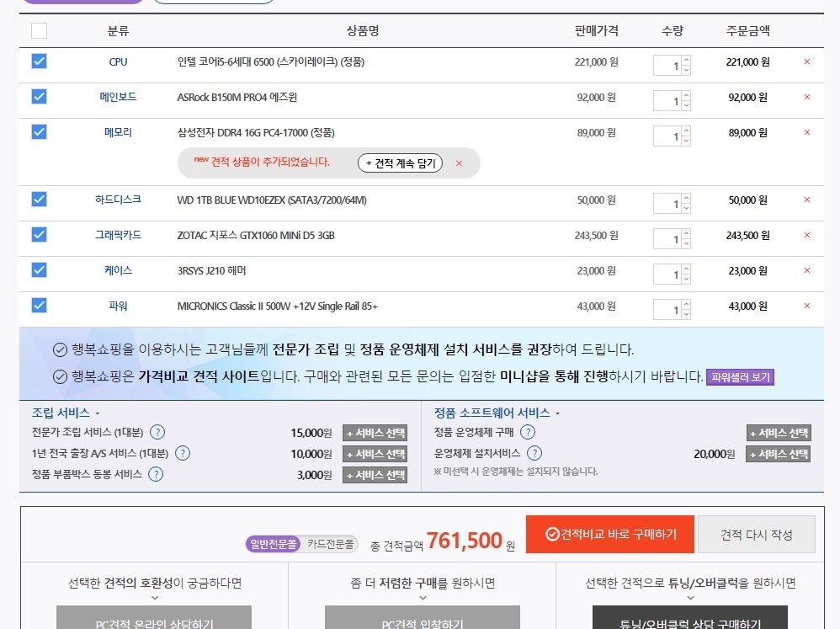Dismiss the 견적 상품 추가 notification bubble
840x629 pixels.
459,163
